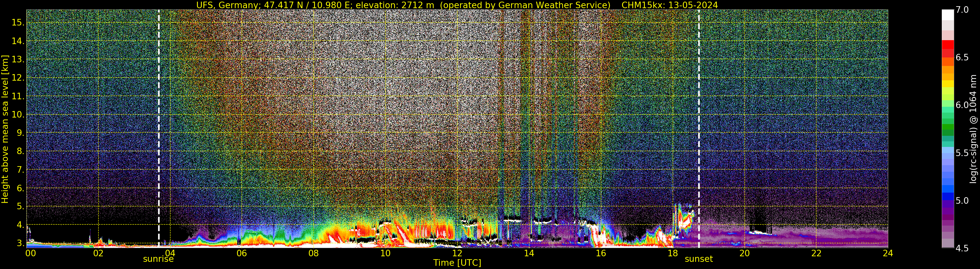Image resolution: width=980 pixels, height=269 pixels.
Task: Click the colorbar value "6.5"
Action: (962, 57)
